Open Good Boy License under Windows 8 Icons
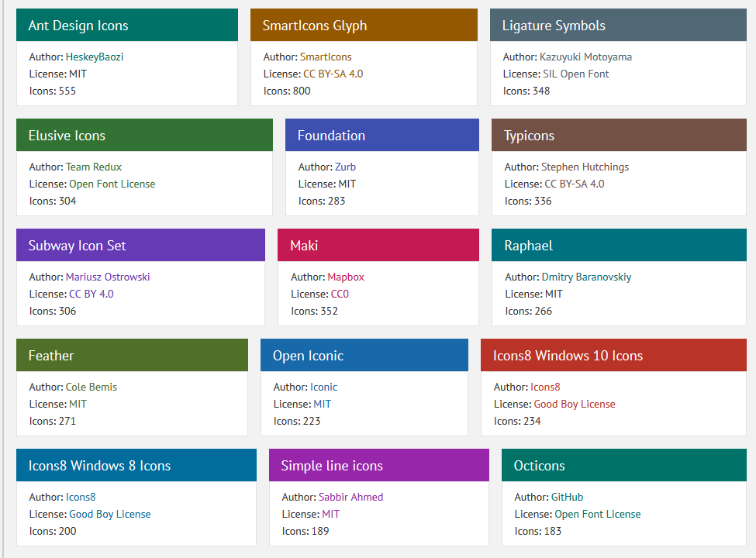 tap(109, 514)
